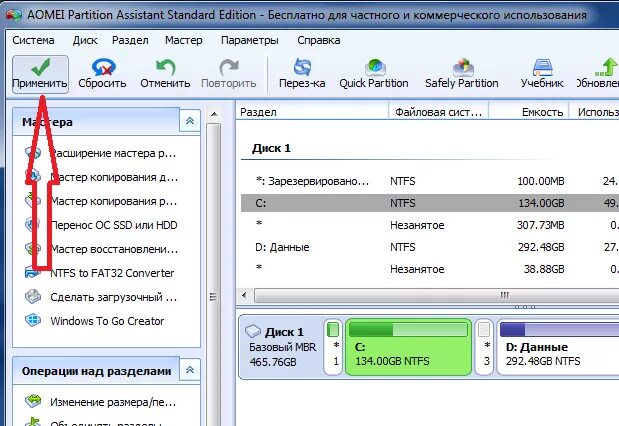Collapse the Операции над разделами panel
Viewport: 619px width, 426px height.
click(x=190, y=370)
